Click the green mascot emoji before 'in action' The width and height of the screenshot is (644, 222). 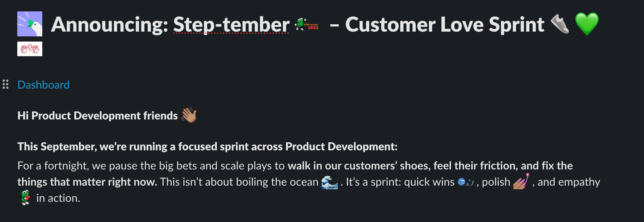(25, 198)
